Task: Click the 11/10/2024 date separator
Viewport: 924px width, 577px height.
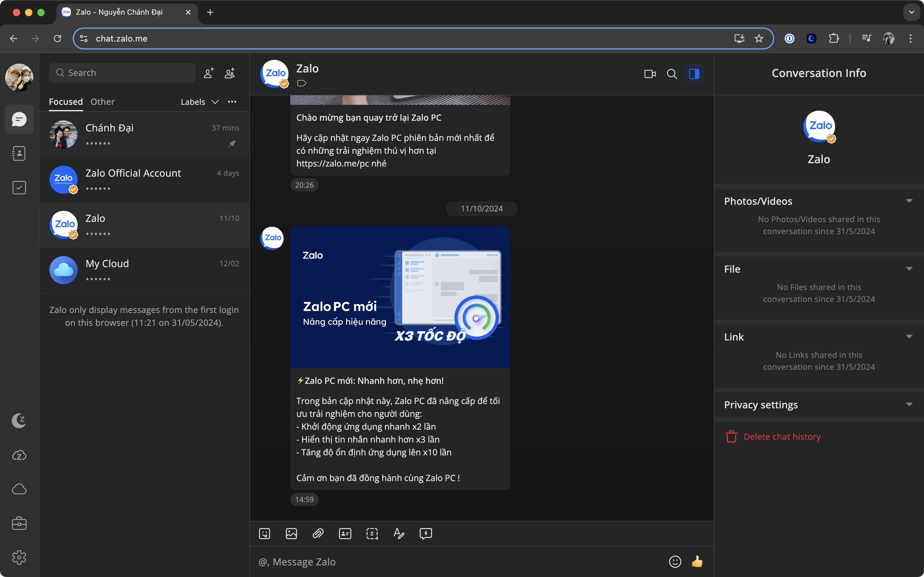Action: tap(482, 209)
